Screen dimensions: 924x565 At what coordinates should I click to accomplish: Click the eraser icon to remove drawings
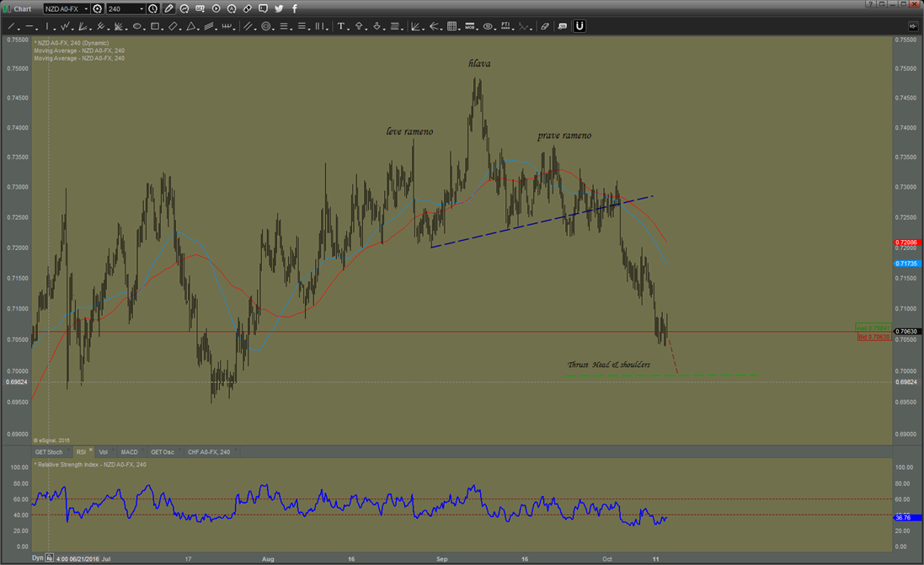545,26
